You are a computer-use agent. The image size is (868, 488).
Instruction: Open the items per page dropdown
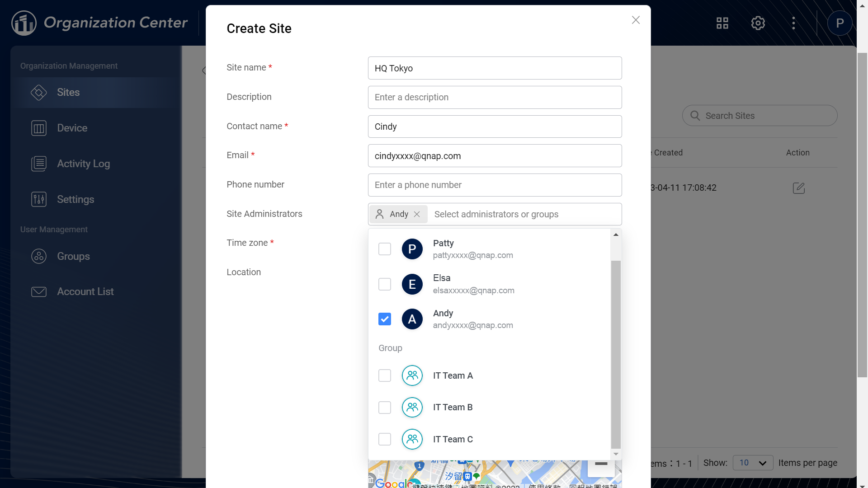click(752, 463)
